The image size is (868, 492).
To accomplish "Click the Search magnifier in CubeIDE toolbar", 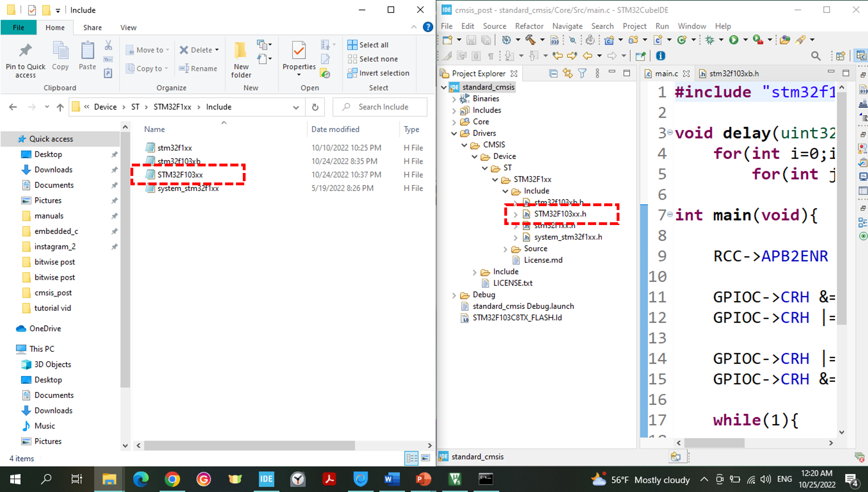I will [816, 56].
